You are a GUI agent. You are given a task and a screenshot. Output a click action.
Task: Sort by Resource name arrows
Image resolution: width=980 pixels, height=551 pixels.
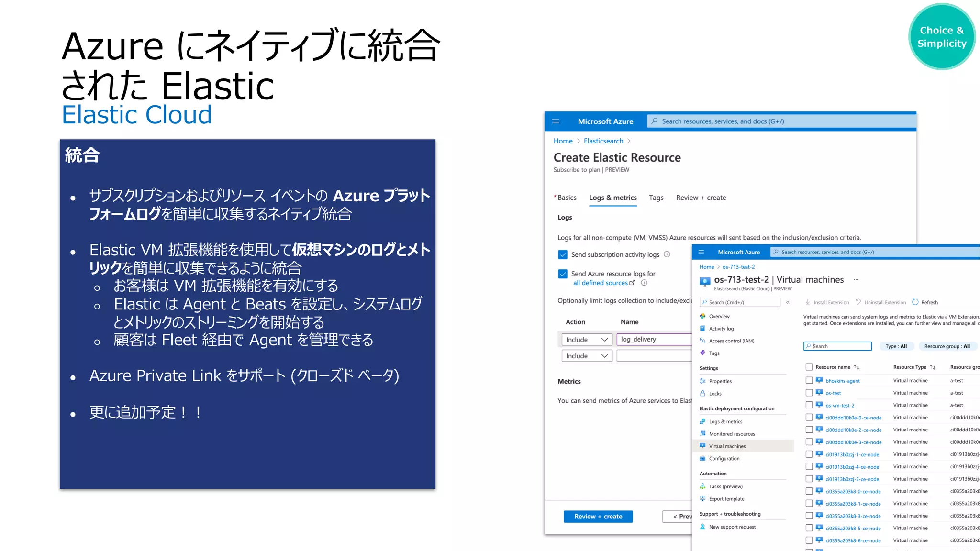[x=857, y=367]
